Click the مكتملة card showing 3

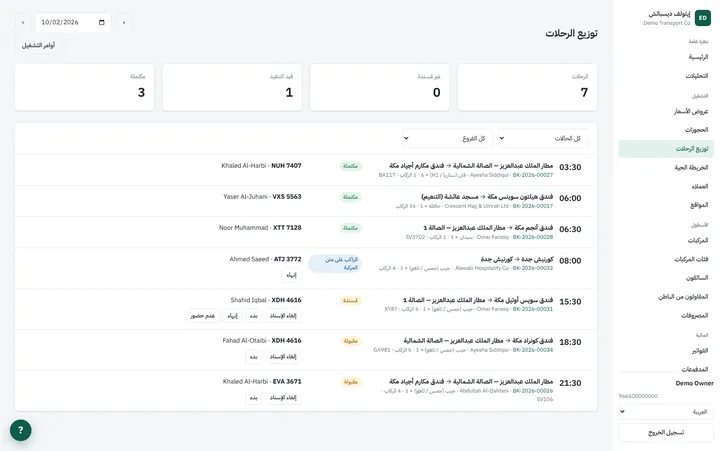(x=84, y=87)
